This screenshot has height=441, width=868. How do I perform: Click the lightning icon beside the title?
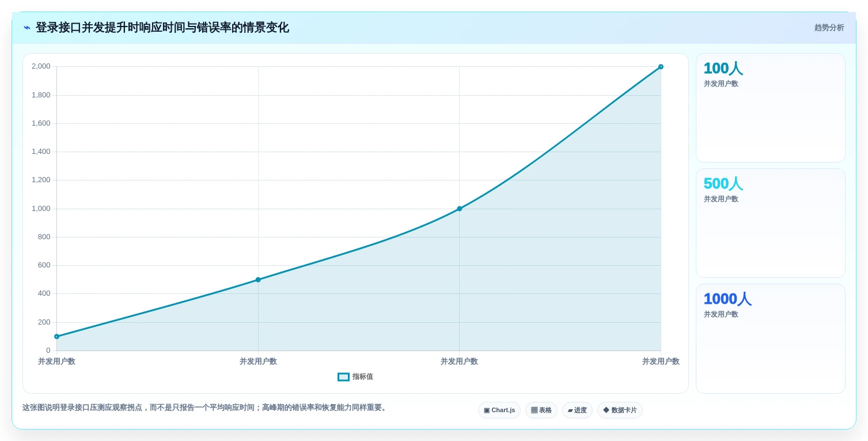[x=27, y=28]
